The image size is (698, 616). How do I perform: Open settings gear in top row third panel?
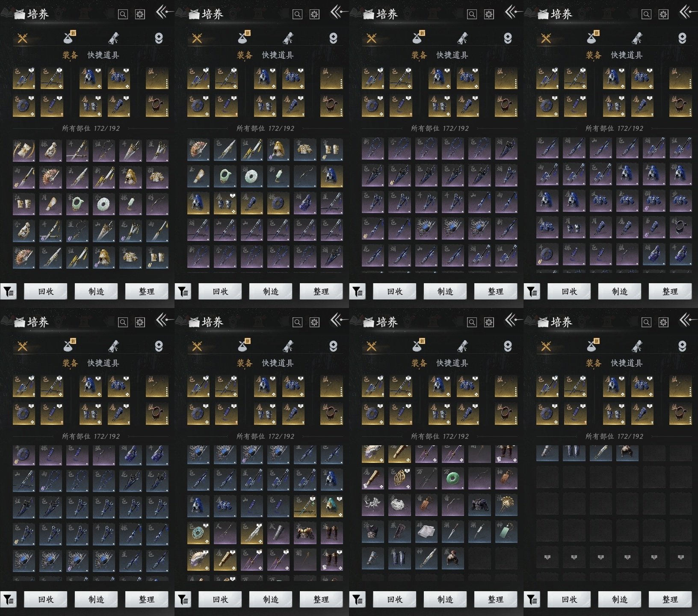click(489, 15)
